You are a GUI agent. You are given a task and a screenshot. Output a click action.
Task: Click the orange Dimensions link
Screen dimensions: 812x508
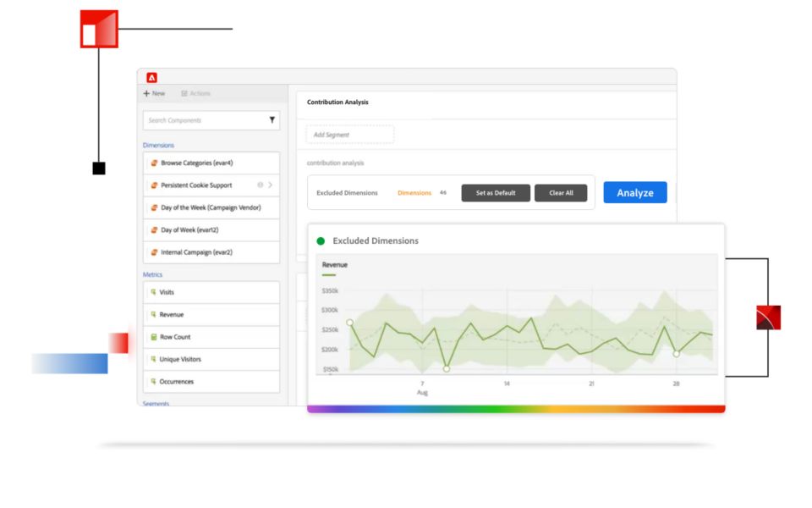pos(414,193)
